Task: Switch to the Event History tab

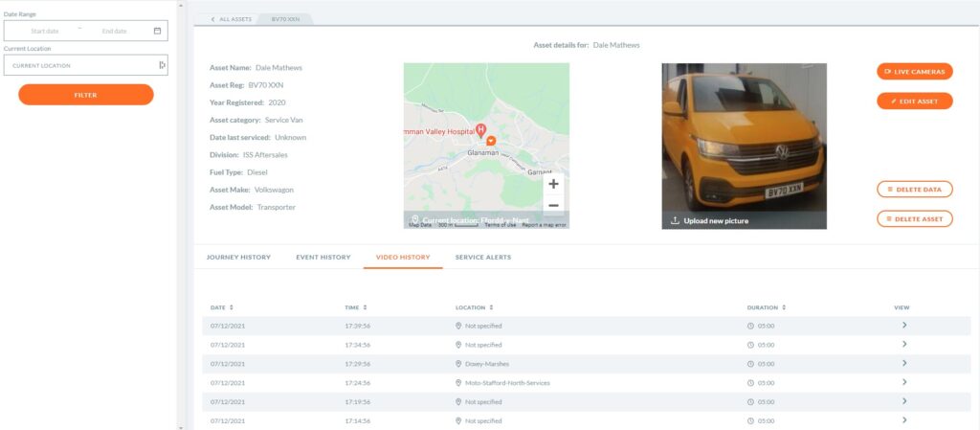Action: tap(323, 257)
